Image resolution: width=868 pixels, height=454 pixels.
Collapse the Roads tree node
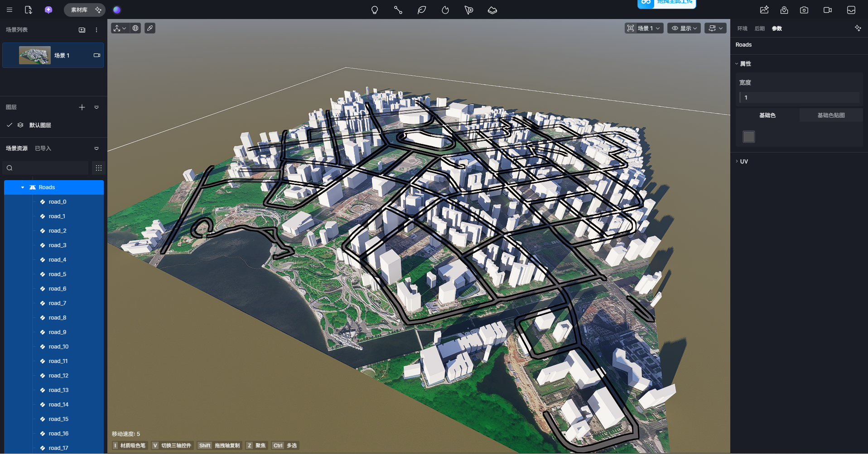[x=23, y=187]
